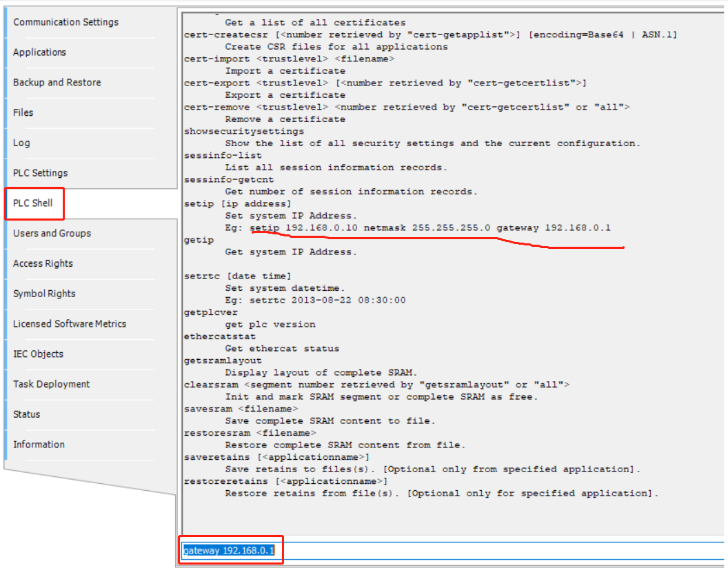Click the 'sessinfo-getcnt' command text

229,180
